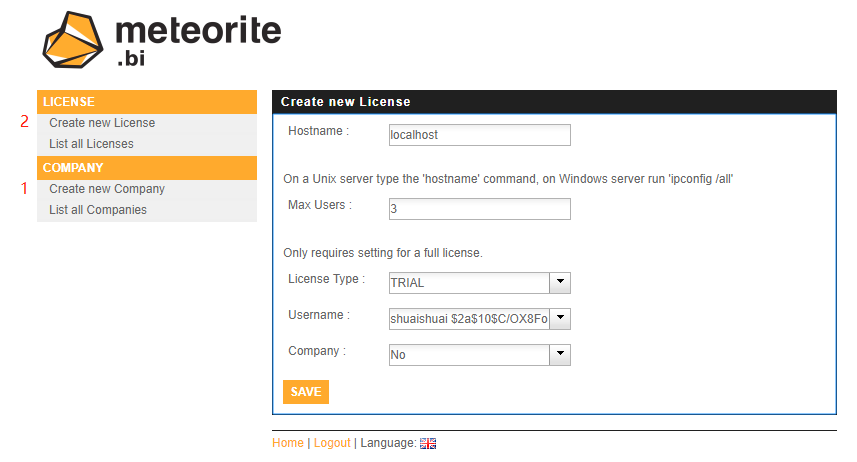
Task: Select Create new Company in sidebar
Action: click(x=107, y=189)
